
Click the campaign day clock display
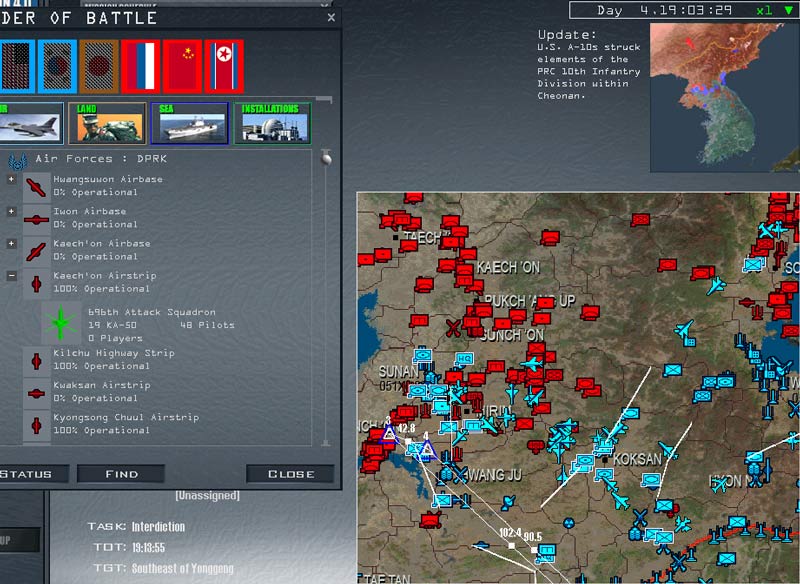coord(664,10)
